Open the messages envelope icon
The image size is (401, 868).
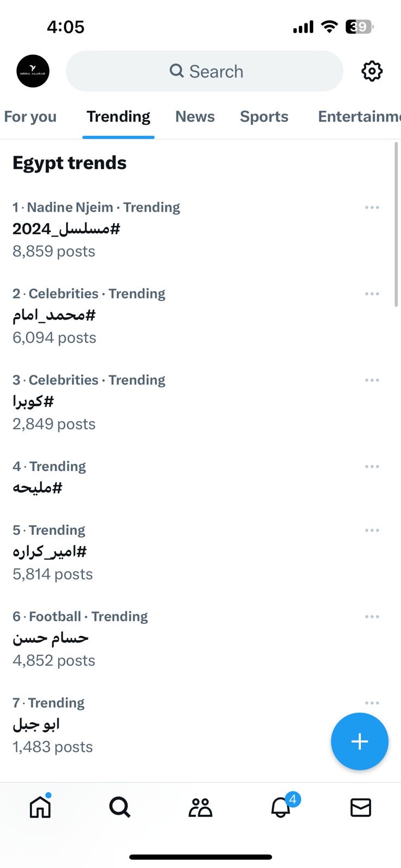[x=361, y=807]
